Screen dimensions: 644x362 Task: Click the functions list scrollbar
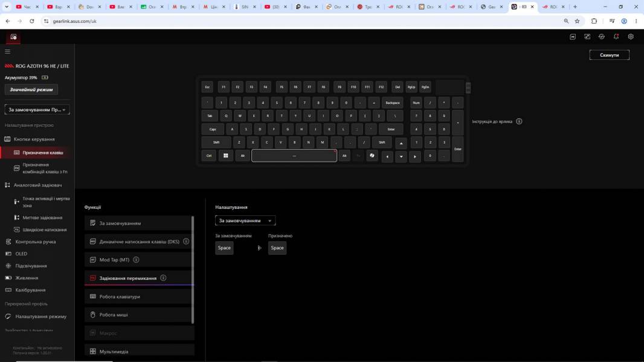(x=193, y=269)
